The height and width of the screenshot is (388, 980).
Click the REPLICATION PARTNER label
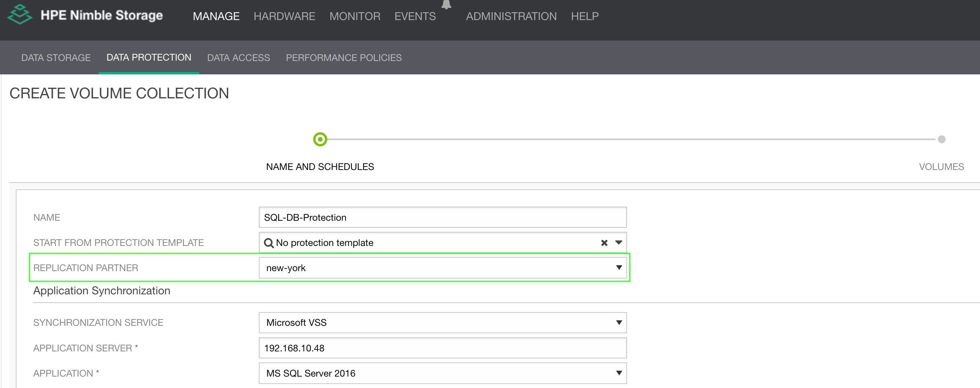point(85,268)
